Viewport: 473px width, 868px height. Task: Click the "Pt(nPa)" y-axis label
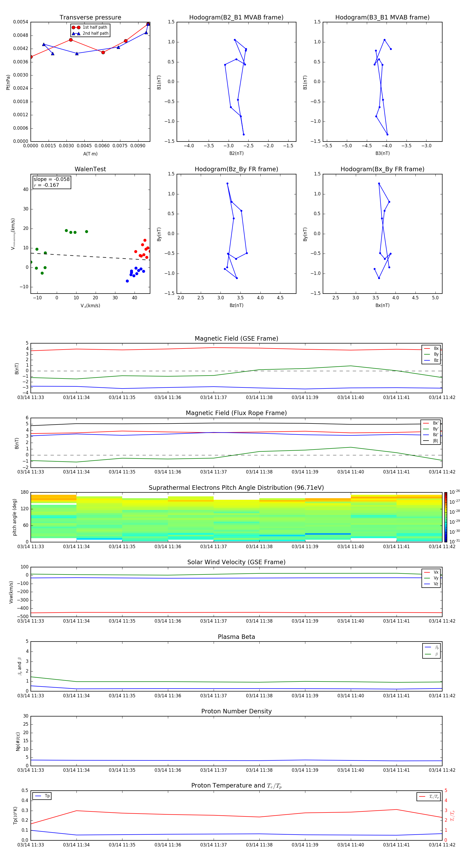(x=8, y=82)
